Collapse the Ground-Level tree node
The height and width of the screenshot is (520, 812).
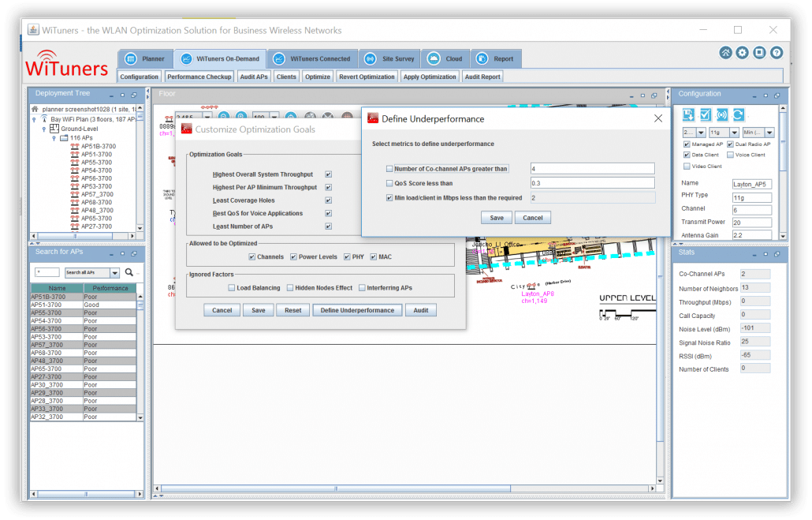pos(44,129)
